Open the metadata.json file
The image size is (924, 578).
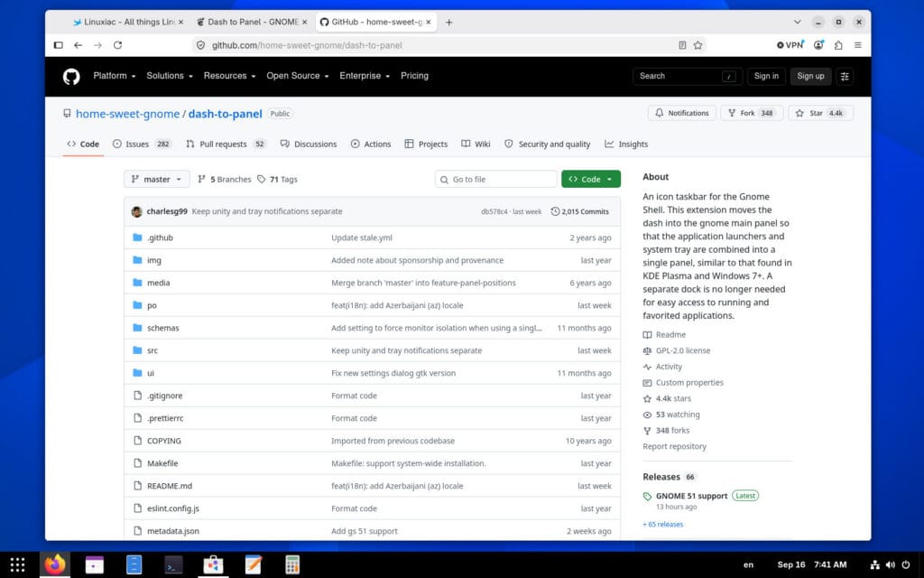[x=173, y=531]
